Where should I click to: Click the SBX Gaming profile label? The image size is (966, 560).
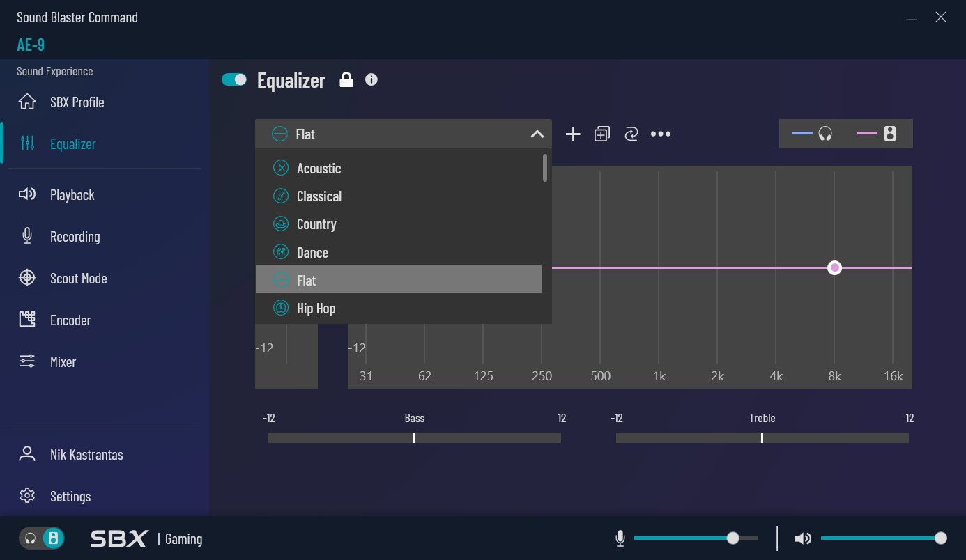pyautogui.click(x=146, y=538)
